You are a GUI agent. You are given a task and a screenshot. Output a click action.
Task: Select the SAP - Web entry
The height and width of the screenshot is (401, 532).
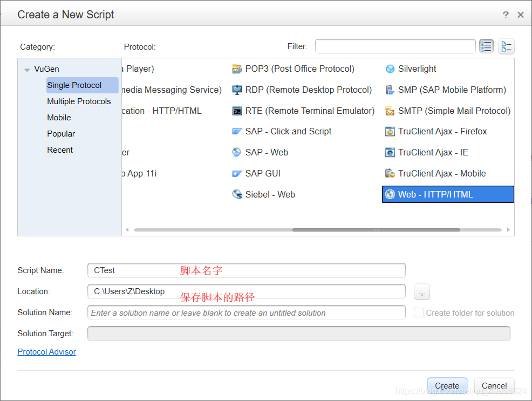tap(267, 152)
